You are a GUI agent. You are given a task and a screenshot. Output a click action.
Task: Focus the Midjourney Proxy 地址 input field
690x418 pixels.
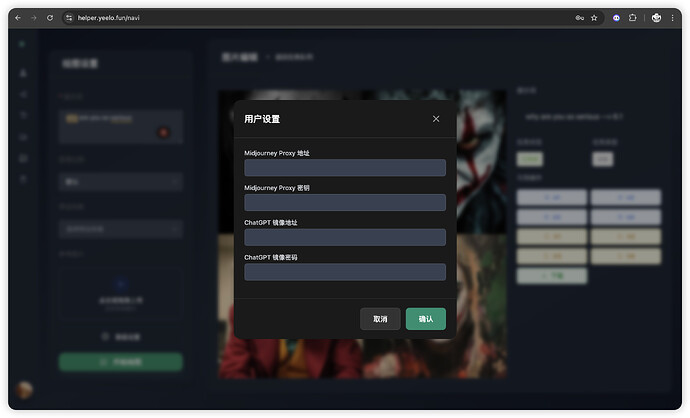[x=345, y=168]
